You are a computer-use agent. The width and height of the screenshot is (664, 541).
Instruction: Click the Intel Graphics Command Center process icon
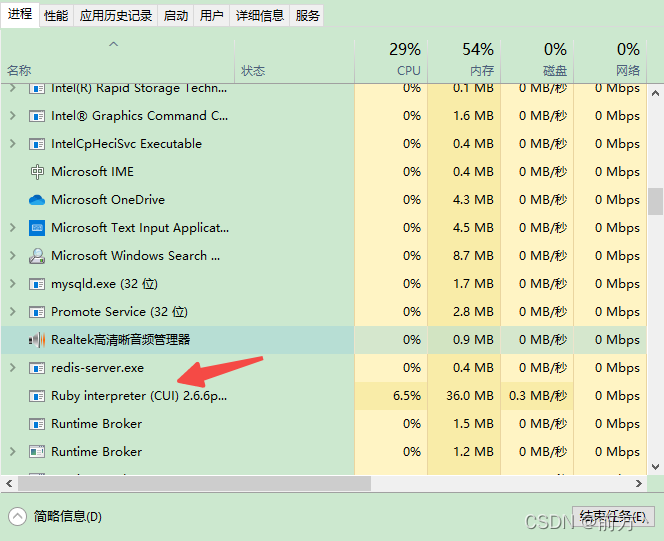pos(37,116)
